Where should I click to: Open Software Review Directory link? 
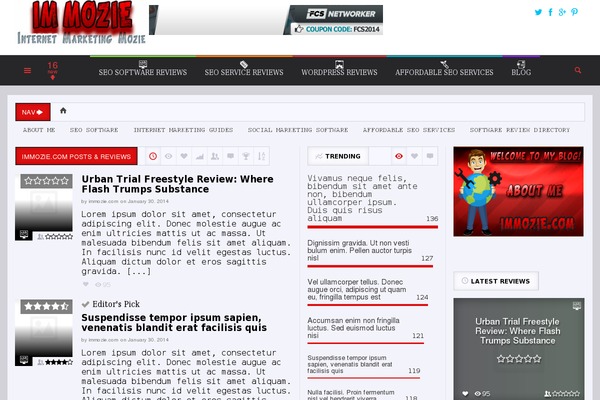(x=520, y=130)
